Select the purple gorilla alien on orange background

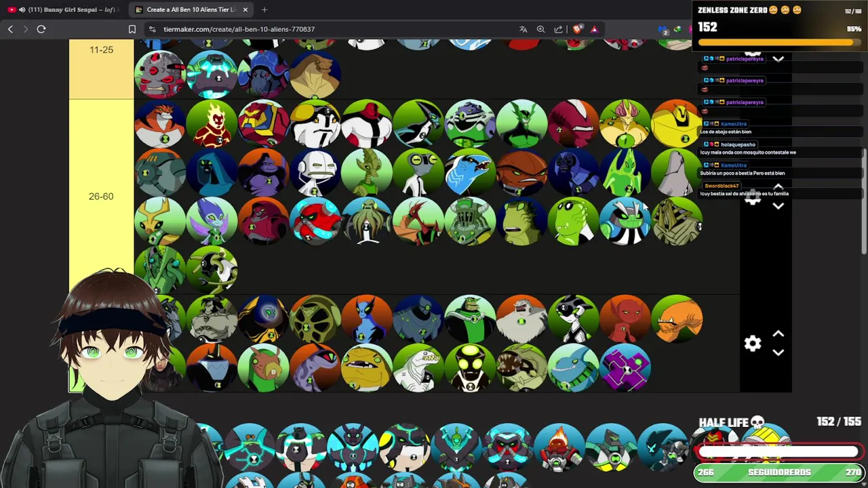[x=264, y=172]
